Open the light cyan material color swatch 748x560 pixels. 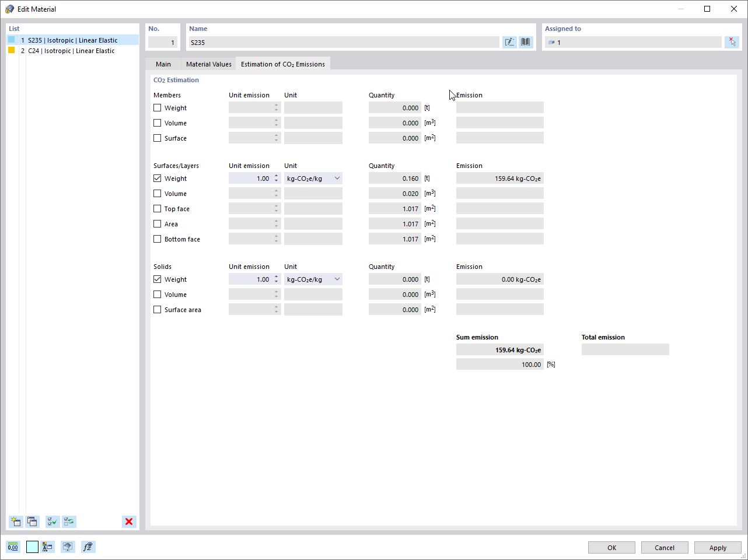point(32,547)
